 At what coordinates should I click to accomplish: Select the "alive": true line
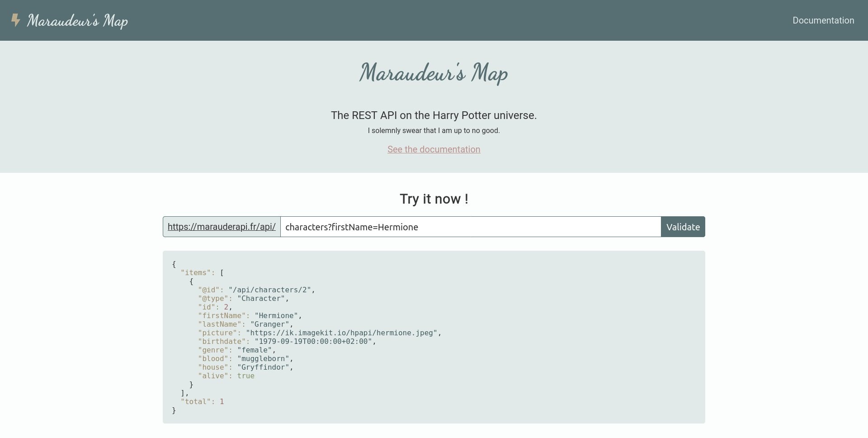point(226,376)
